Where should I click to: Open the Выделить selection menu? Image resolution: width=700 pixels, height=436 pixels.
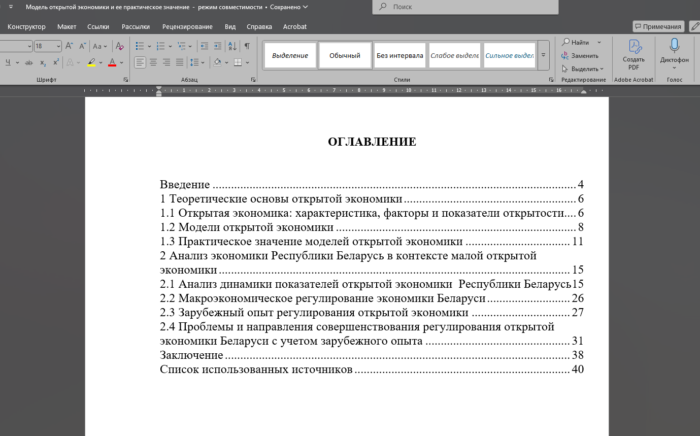(583, 69)
